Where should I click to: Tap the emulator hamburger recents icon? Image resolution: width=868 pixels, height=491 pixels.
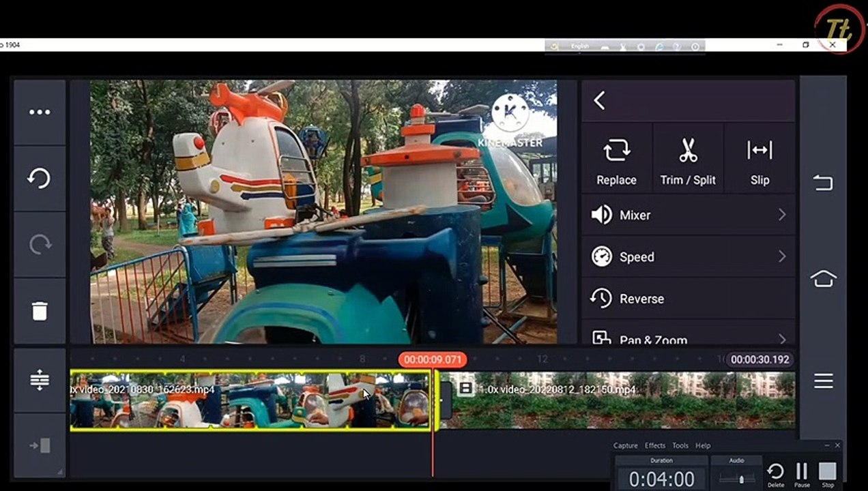[x=823, y=381]
